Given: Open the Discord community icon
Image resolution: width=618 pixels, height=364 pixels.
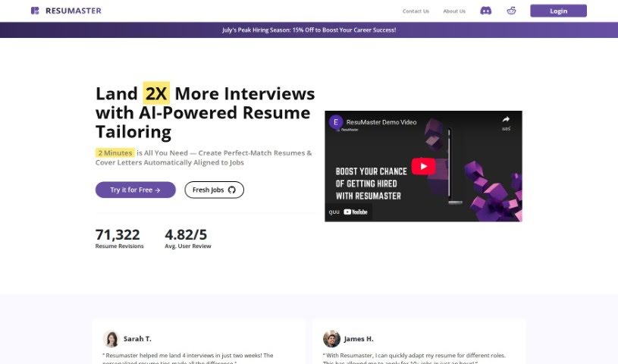Looking at the screenshot, I should (x=485, y=11).
